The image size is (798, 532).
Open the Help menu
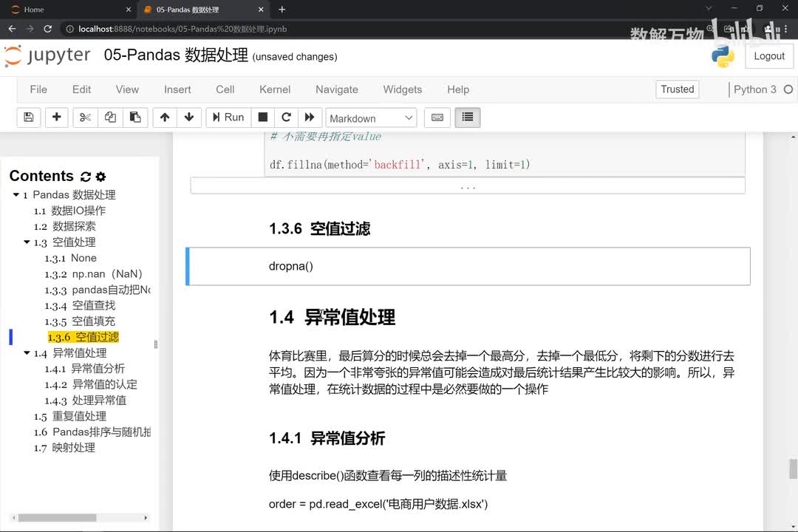point(458,89)
